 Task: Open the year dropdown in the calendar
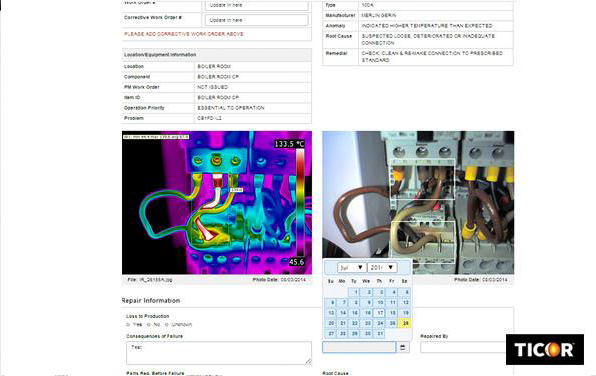[382, 268]
